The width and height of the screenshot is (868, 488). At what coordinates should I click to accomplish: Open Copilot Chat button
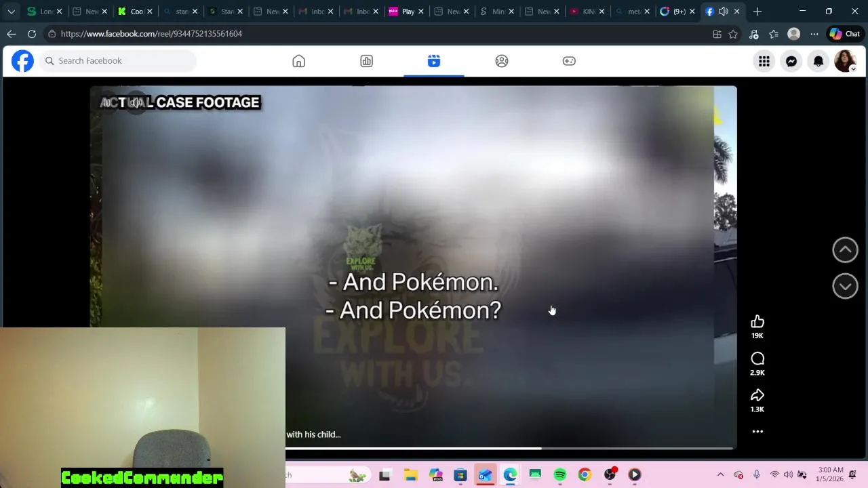pyautogui.click(x=845, y=34)
